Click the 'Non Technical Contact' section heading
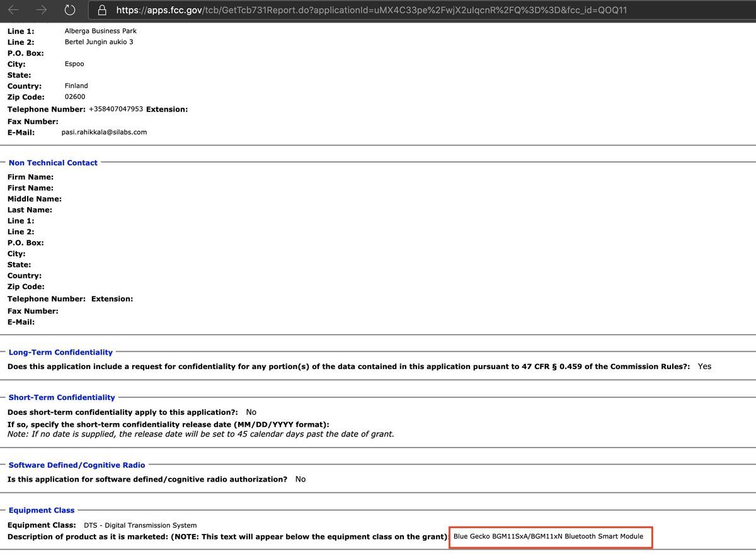 click(53, 162)
